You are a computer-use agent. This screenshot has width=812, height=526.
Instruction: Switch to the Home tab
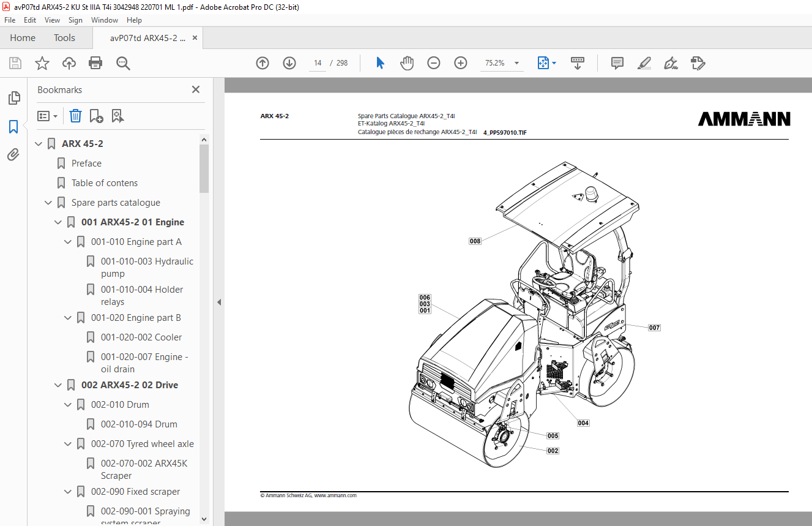pyautogui.click(x=23, y=38)
